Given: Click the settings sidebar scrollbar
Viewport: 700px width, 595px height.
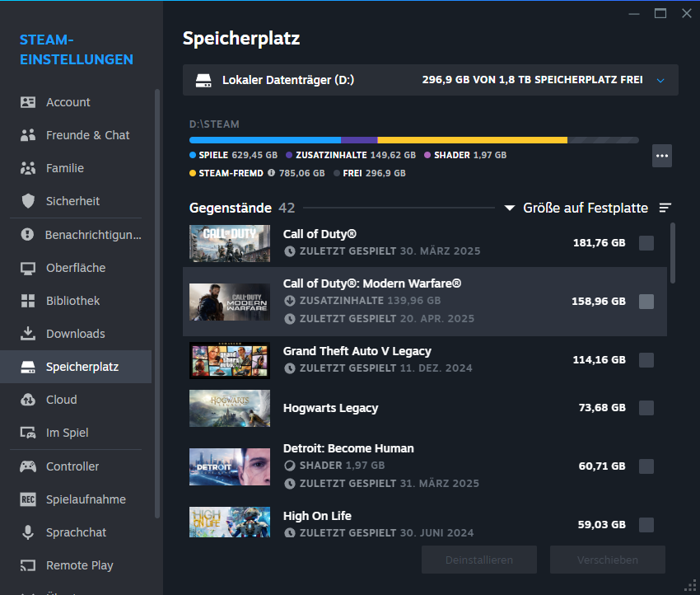Looking at the screenshot, I should point(157,304).
